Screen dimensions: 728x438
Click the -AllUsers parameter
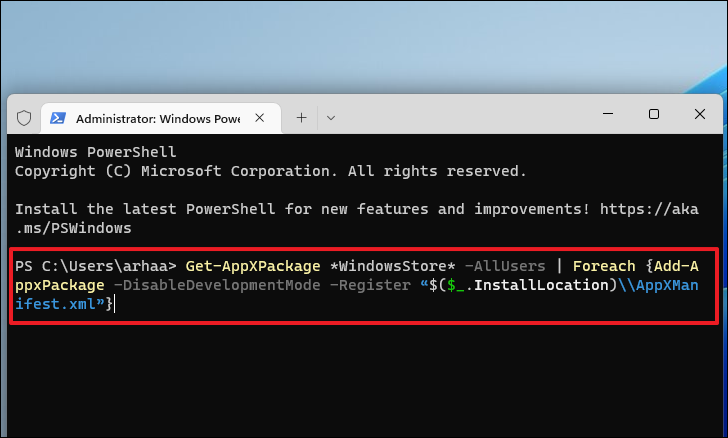505,266
